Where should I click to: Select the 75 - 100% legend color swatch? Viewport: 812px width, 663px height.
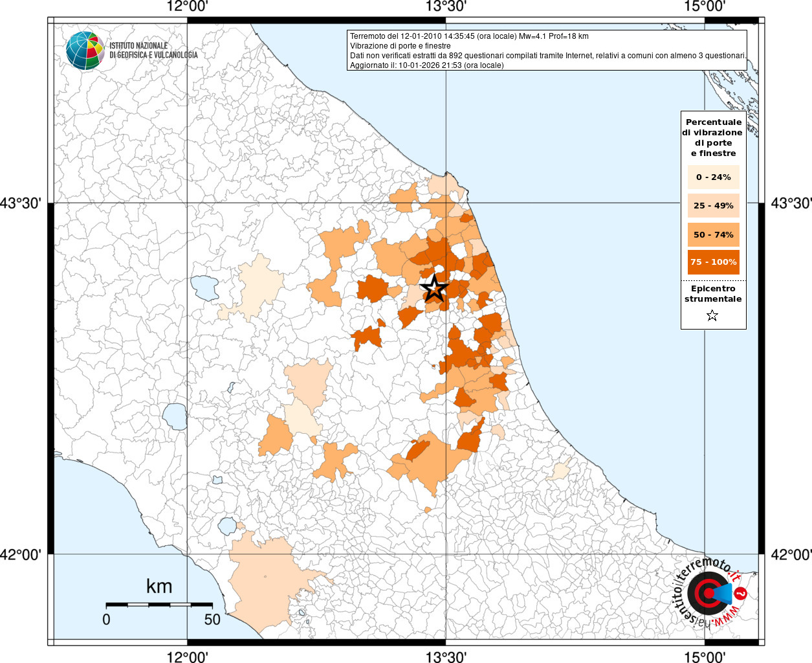tap(713, 262)
